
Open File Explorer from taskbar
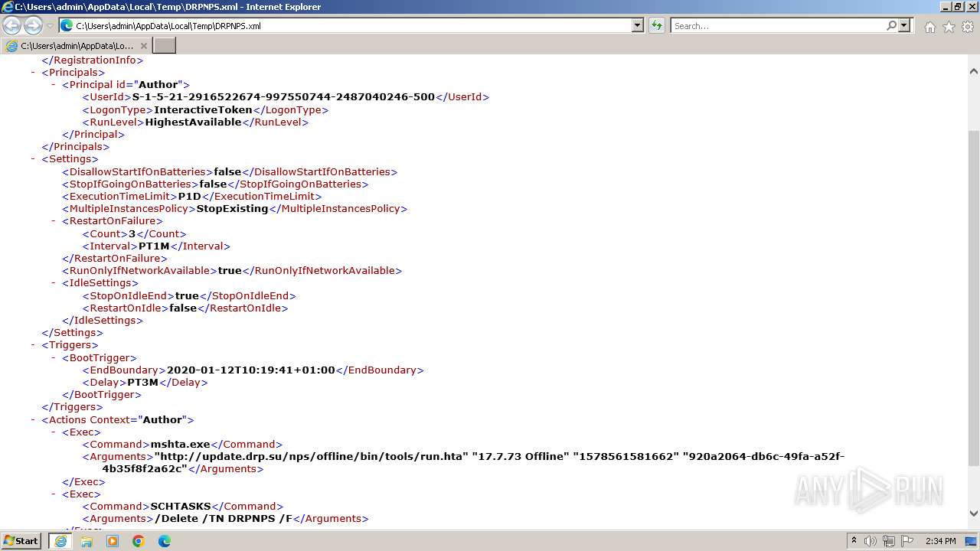(x=87, y=541)
